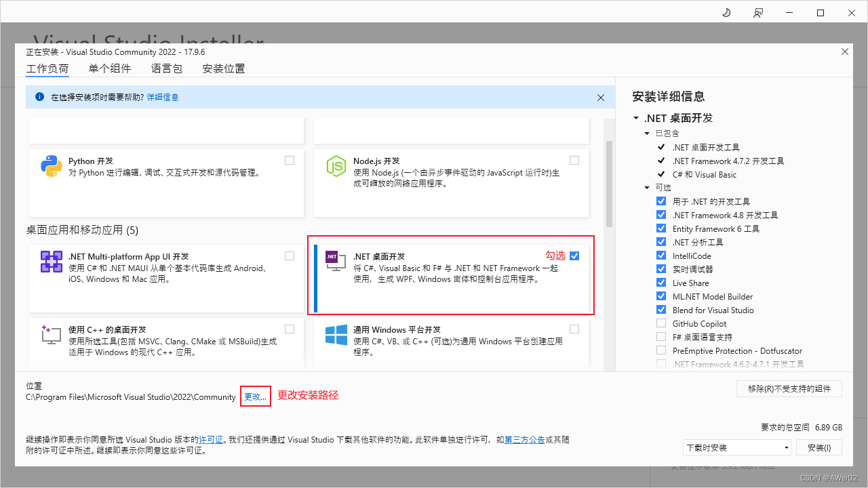Click the Python development workload icon
Image resolution: width=868 pixels, height=488 pixels.
pyautogui.click(x=52, y=166)
